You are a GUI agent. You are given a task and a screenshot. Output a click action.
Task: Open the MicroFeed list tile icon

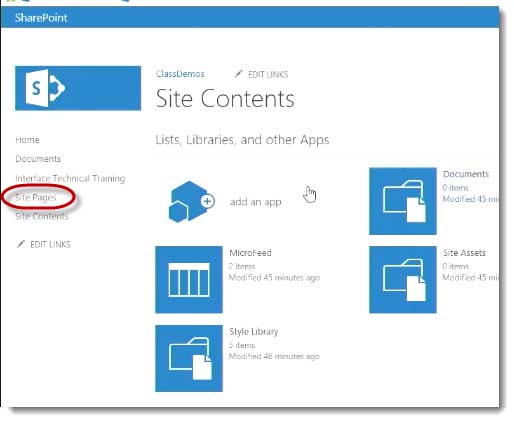click(x=189, y=280)
